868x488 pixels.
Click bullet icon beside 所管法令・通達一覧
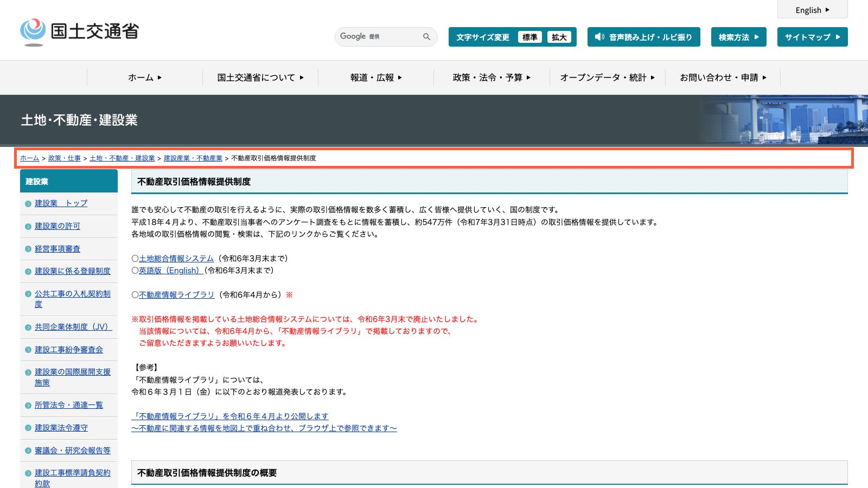pos(28,406)
